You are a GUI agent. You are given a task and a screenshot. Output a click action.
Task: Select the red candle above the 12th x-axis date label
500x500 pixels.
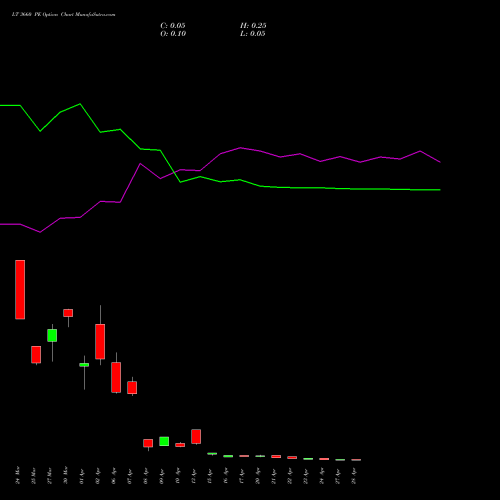point(196,437)
